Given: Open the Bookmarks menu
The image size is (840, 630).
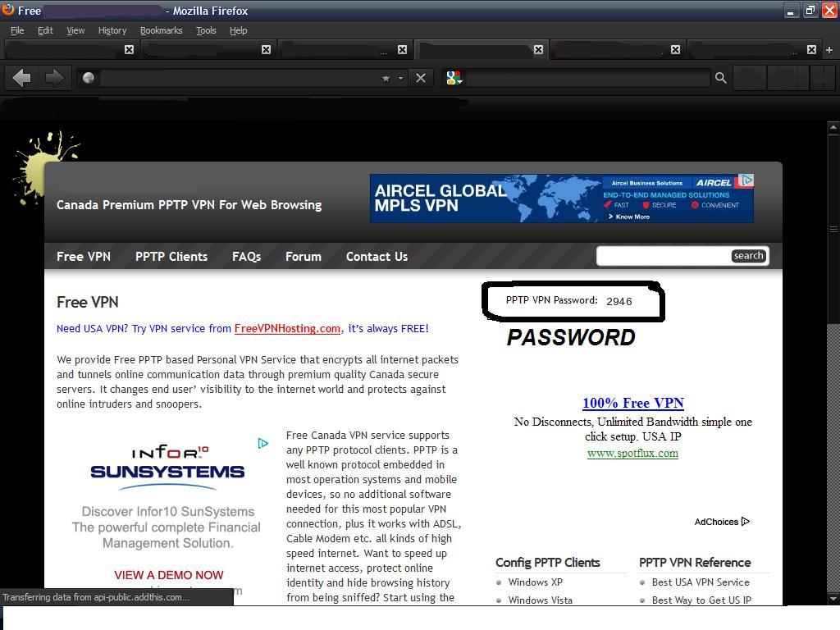Looking at the screenshot, I should click(162, 30).
